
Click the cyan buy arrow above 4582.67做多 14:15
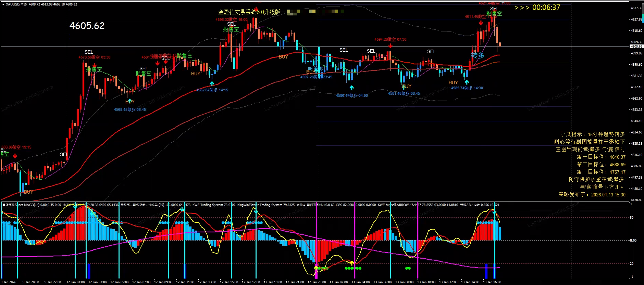pos(212,83)
